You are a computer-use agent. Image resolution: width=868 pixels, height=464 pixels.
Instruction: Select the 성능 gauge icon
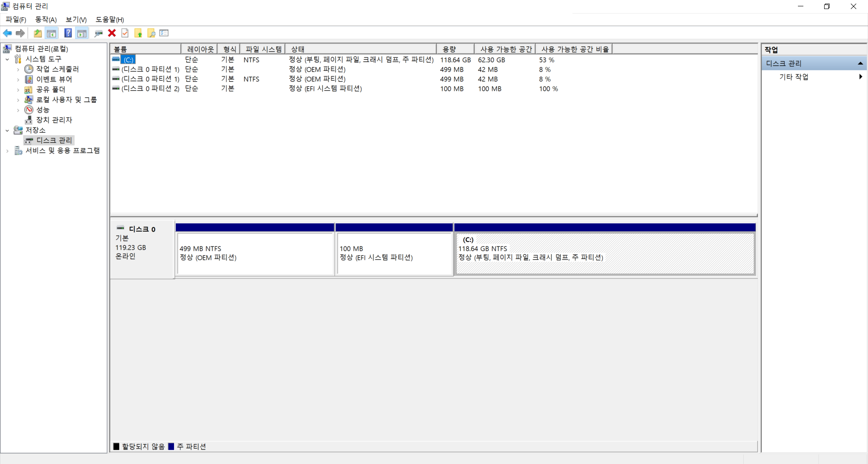click(x=29, y=110)
